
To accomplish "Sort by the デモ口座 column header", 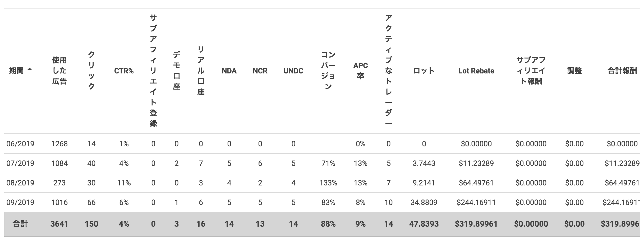I will pos(176,71).
